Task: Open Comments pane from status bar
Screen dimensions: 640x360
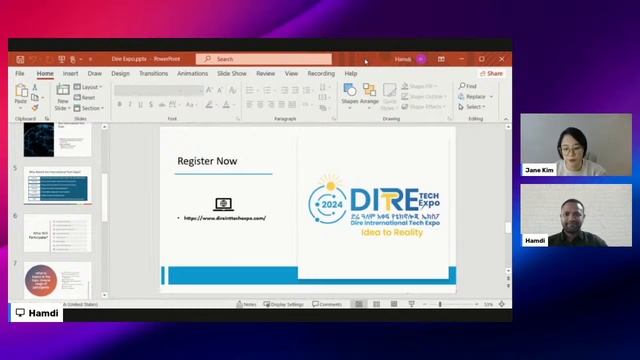Action: point(327,304)
